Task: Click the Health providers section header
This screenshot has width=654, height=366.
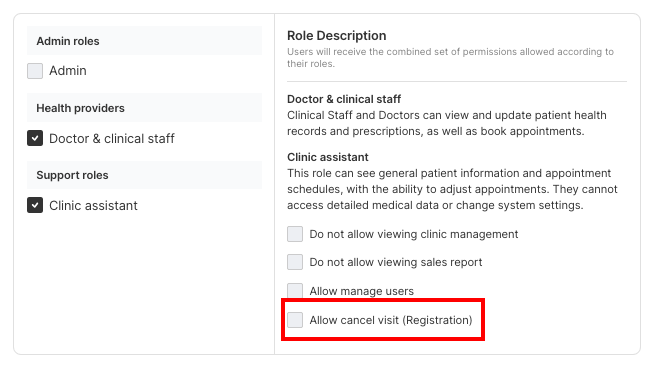Action: 144,108
